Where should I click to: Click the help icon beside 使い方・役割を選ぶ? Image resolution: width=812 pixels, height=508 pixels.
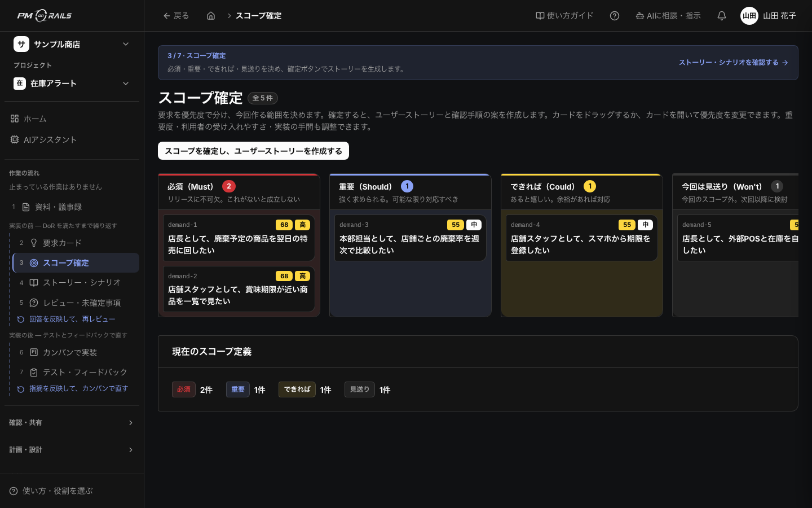(14, 491)
